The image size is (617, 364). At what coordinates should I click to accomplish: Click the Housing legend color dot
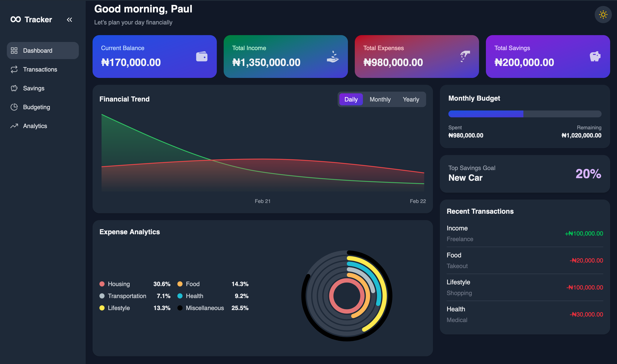[102, 284]
